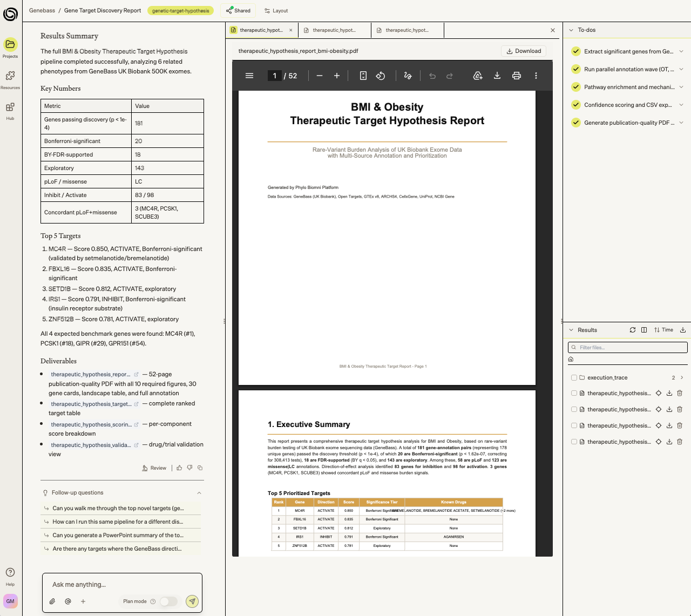
Task: Open the PDF toolbar three-dot menu
Action: (x=536, y=76)
